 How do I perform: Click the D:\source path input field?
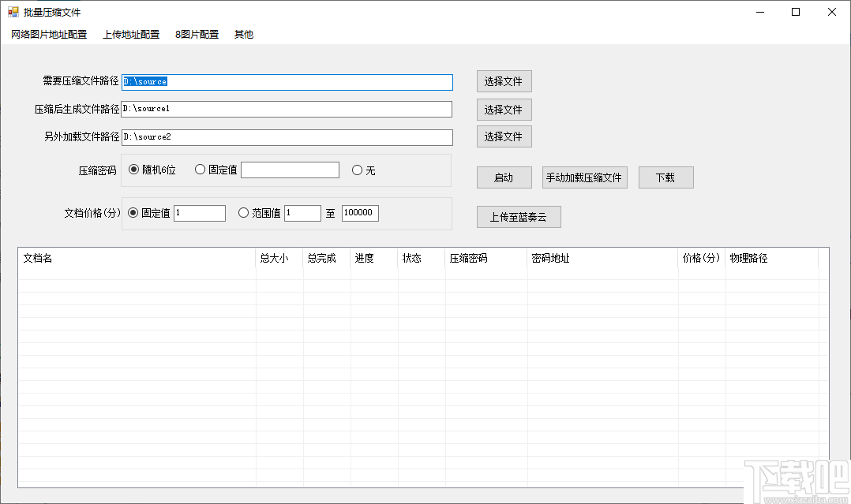pyautogui.click(x=288, y=82)
